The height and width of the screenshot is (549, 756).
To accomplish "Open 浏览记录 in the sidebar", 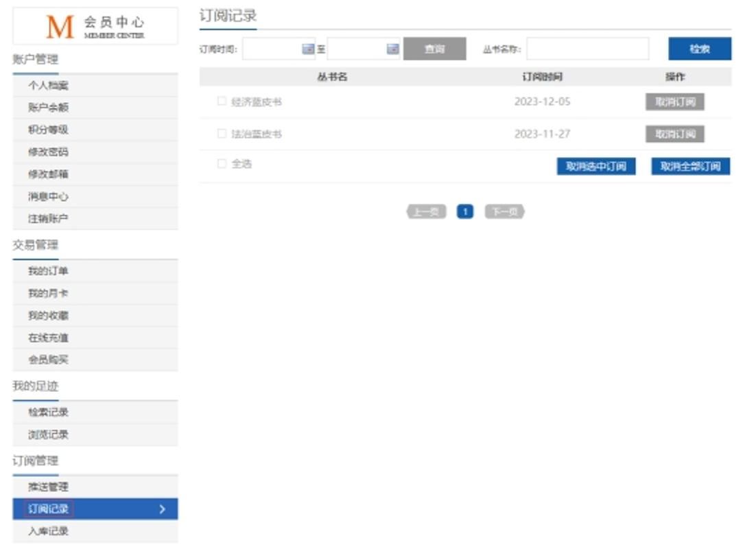I will (48, 435).
